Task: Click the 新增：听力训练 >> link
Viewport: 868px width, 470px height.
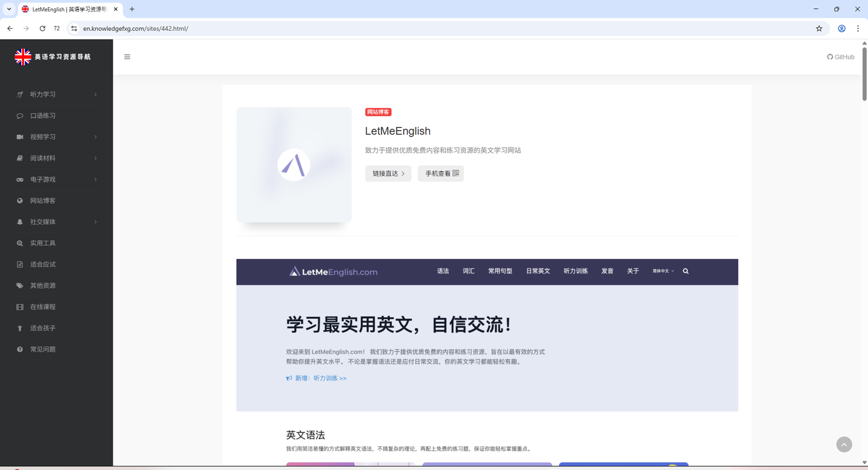Action: pyautogui.click(x=316, y=378)
